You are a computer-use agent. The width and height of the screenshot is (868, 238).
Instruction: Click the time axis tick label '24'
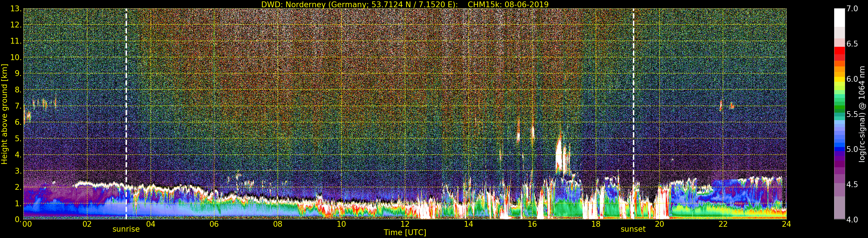pos(786,224)
